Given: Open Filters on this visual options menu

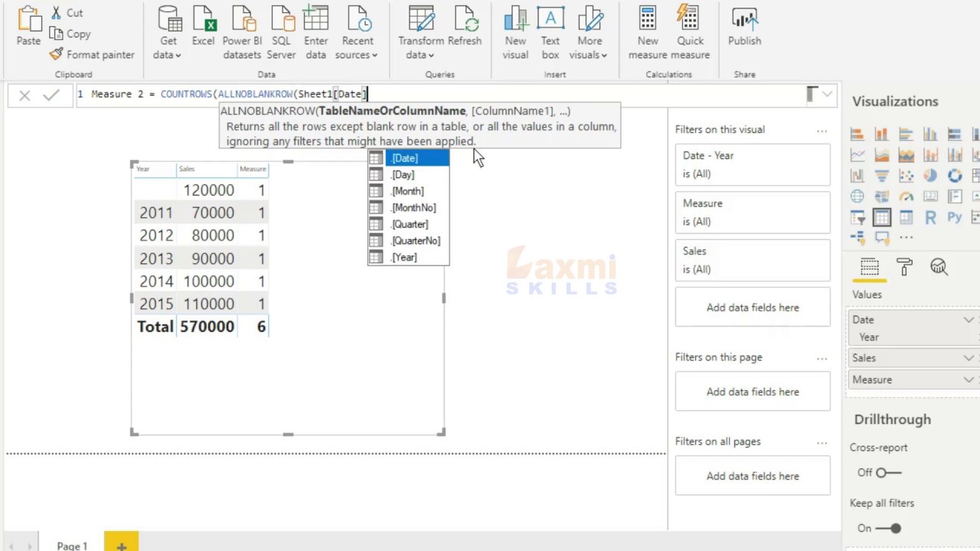Looking at the screenshot, I should 822,130.
